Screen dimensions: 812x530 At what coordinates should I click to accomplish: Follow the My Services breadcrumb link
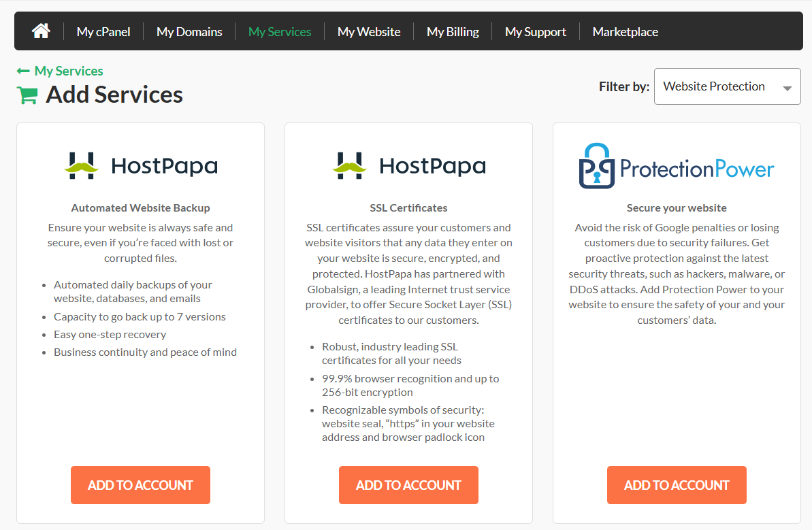(x=69, y=71)
